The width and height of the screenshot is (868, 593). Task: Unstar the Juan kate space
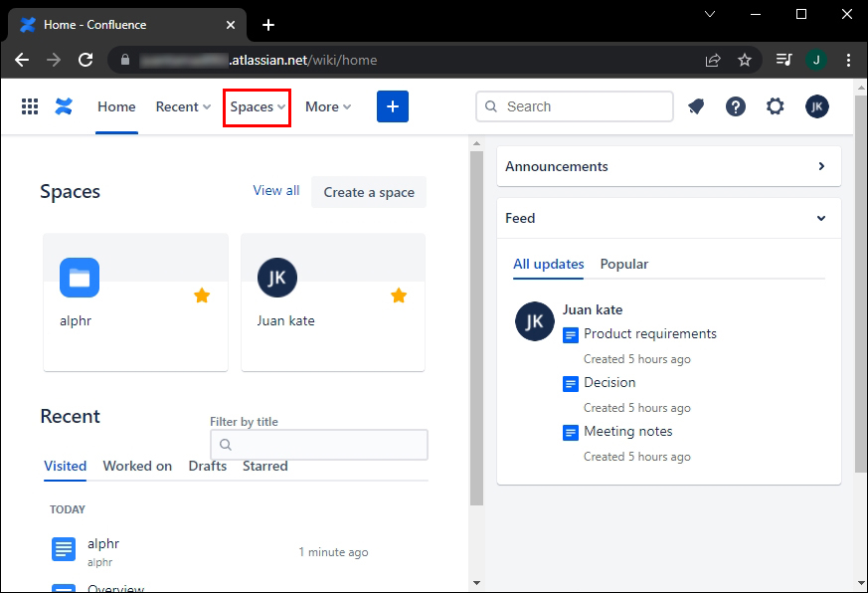point(399,296)
